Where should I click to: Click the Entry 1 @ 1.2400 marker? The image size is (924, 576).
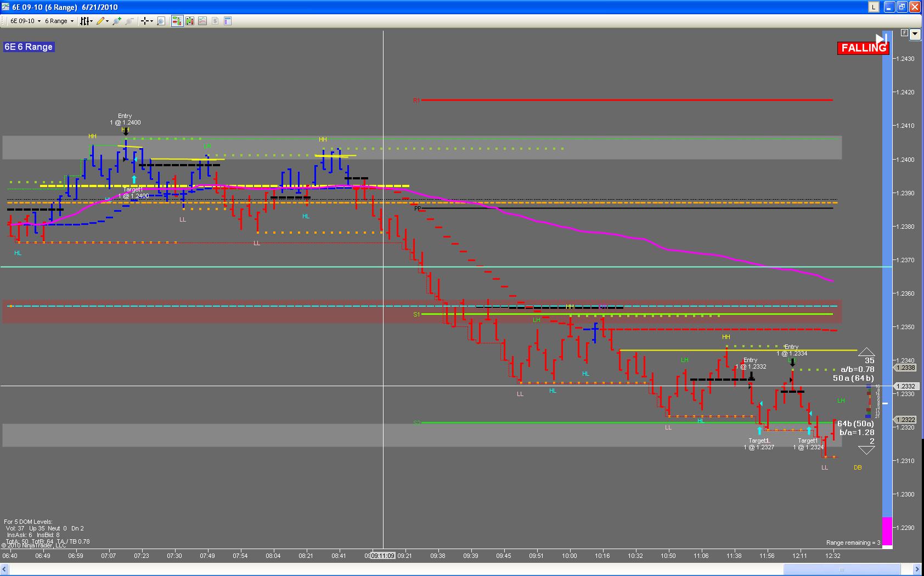pyautogui.click(x=125, y=119)
